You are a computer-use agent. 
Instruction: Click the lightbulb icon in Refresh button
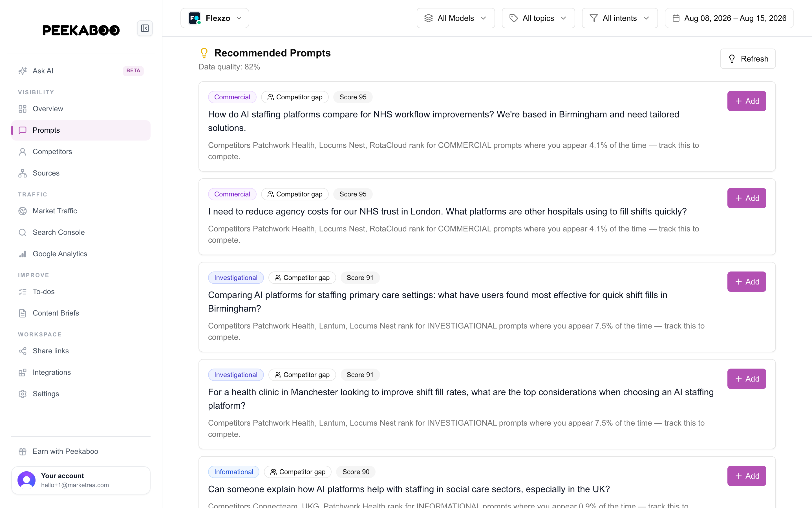pyautogui.click(x=732, y=59)
